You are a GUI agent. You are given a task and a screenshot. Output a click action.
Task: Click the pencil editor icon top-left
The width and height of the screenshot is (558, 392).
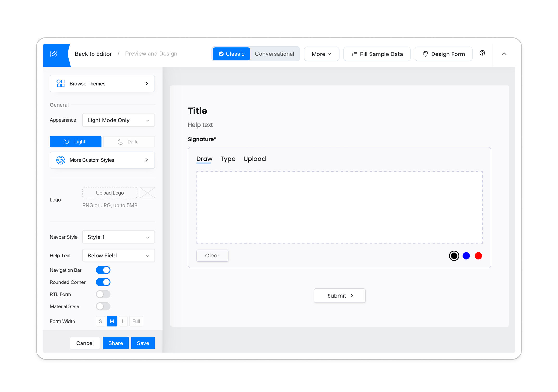click(x=54, y=54)
